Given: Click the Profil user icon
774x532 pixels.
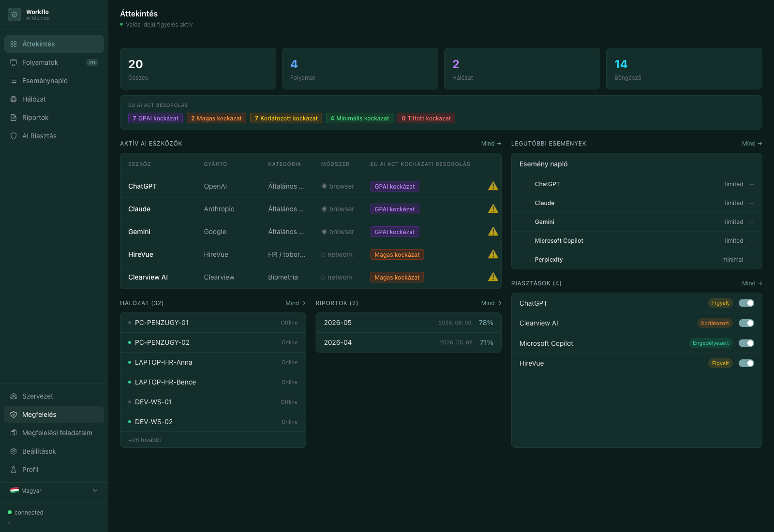Looking at the screenshot, I should coord(14,470).
